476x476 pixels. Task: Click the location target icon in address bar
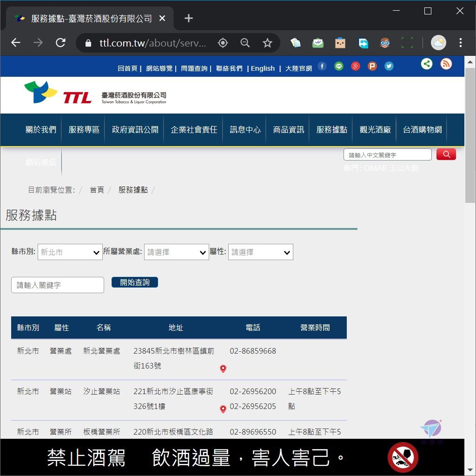[223, 43]
